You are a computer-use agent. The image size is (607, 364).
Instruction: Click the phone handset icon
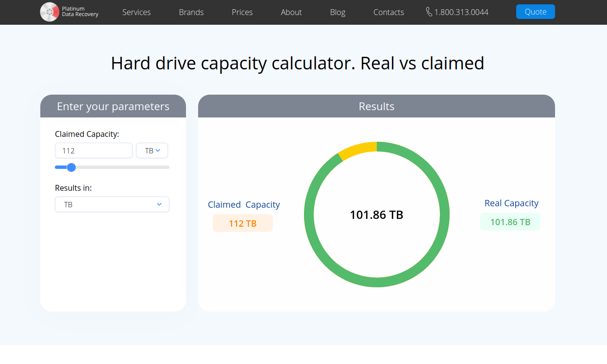pos(429,12)
